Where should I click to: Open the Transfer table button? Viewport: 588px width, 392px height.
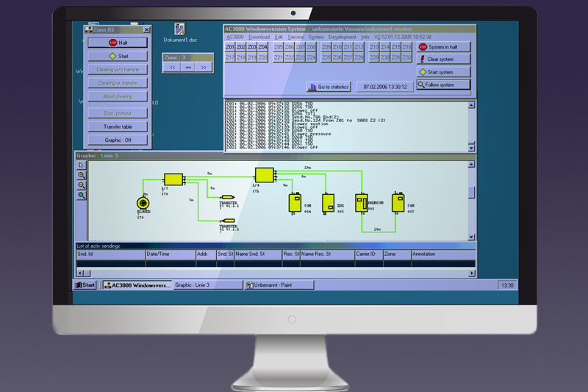(118, 126)
